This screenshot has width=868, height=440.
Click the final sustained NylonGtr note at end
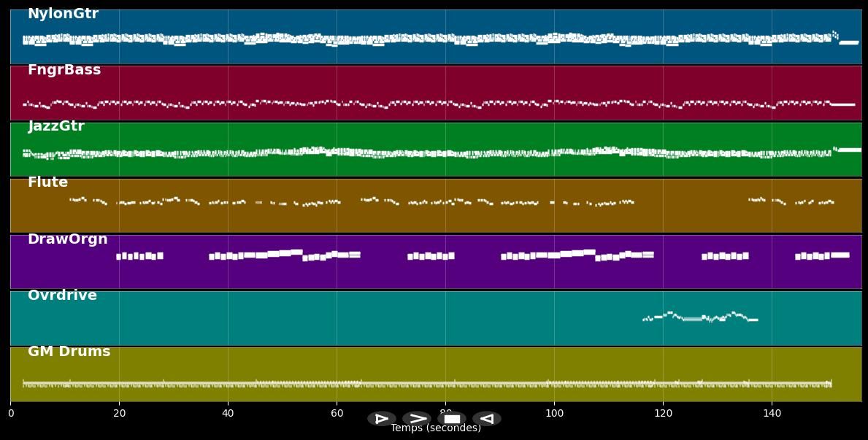pyautogui.click(x=848, y=42)
